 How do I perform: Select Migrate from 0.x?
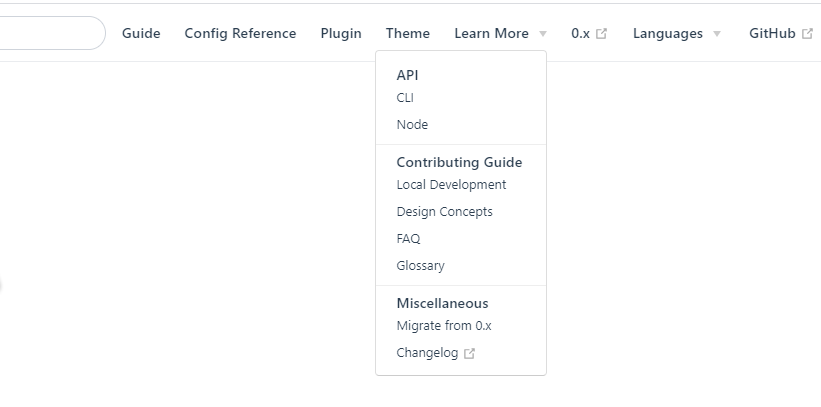coord(444,326)
